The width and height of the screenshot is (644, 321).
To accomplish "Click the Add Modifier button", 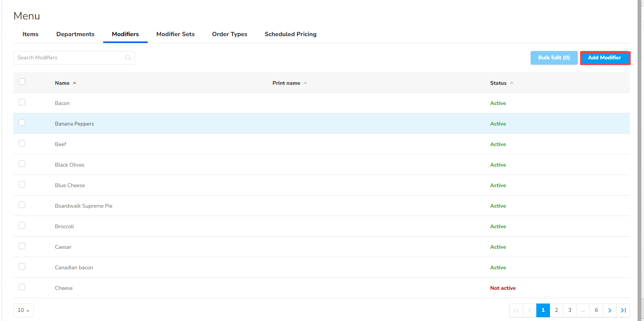I will [604, 58].
